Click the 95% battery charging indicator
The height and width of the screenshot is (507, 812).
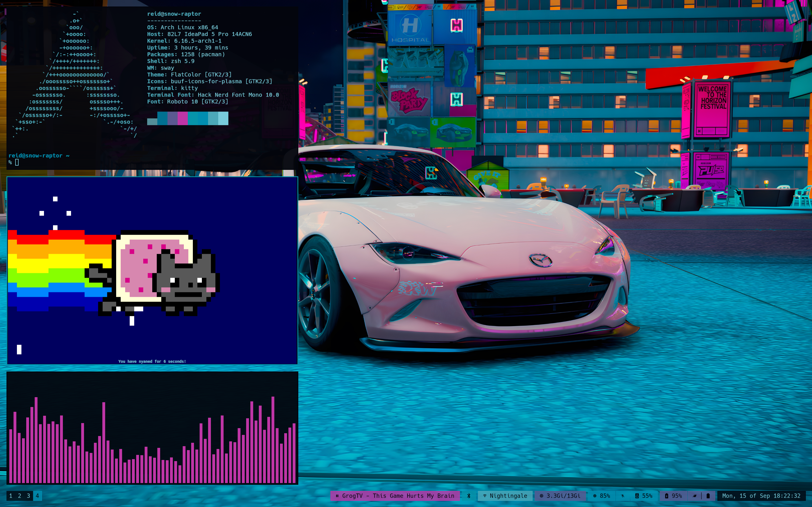tap(673, 496)
